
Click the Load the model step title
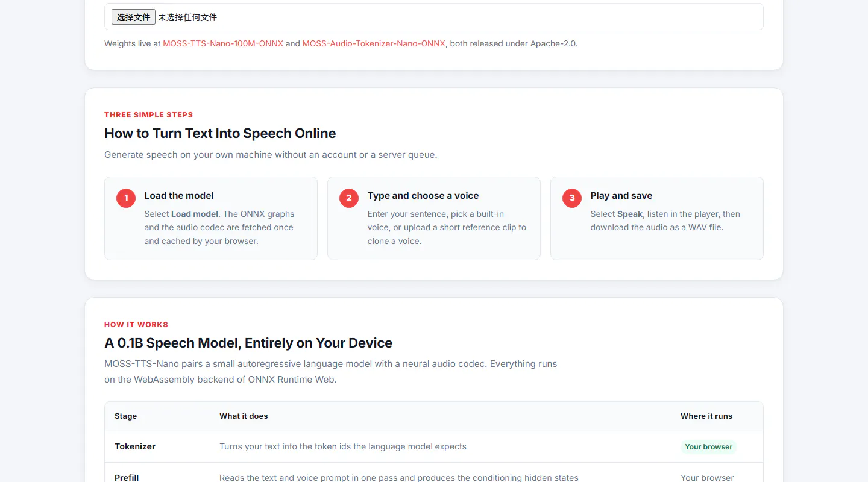click(x=179, y=196)
